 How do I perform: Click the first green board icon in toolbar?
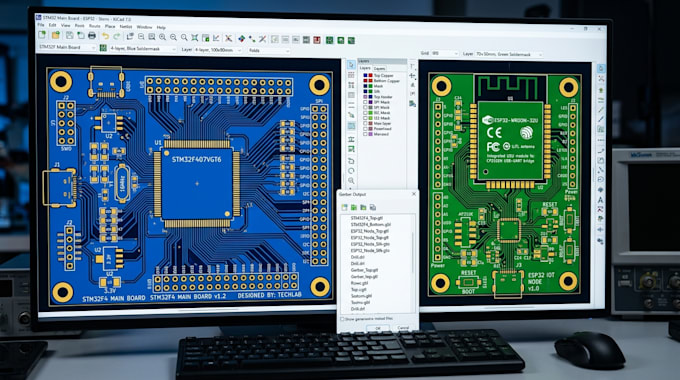click(x=329, y=40)
